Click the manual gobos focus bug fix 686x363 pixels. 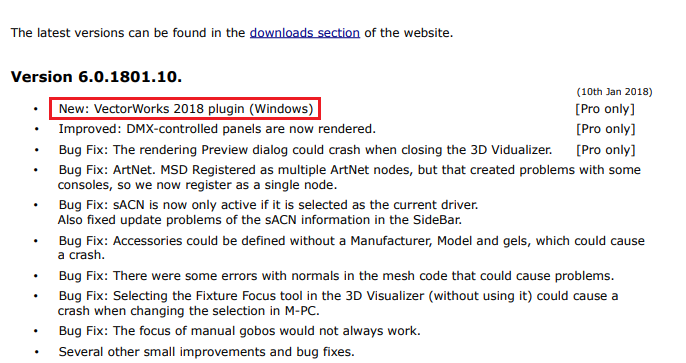pyautogui.click(x=239, y=331)
